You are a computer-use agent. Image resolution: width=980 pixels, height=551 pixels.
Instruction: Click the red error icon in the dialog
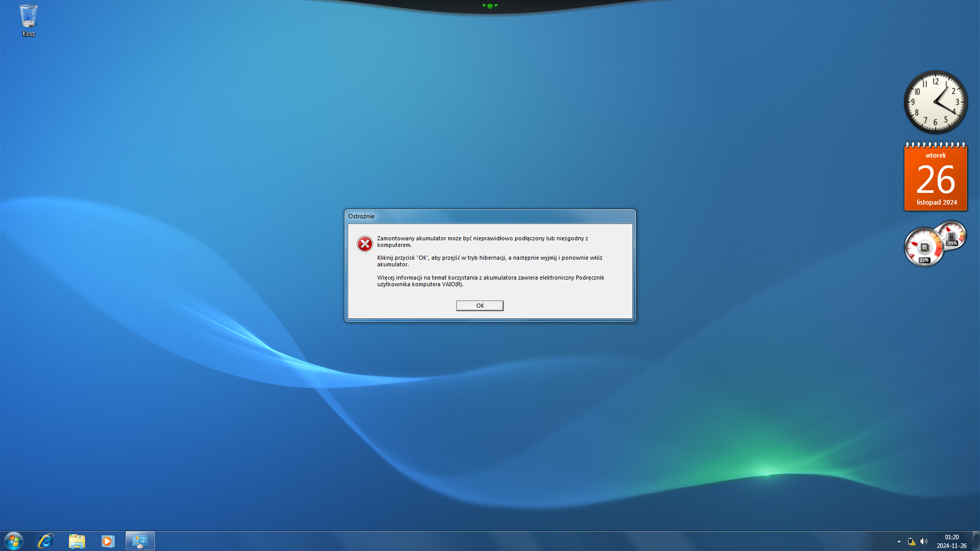(x=364, y=244)
